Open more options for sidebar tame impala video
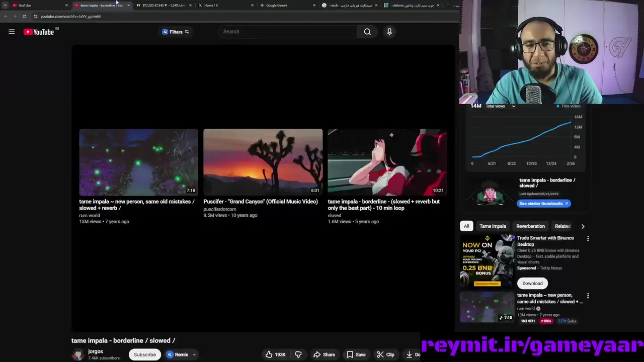644x362 pixels. pyautogui.click(x=588, y=296)
